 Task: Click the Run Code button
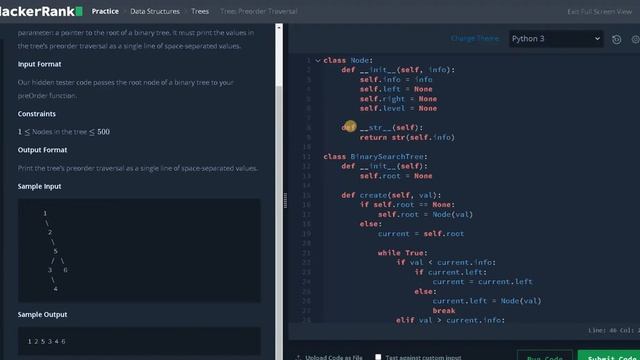click(x=545, y=356)
